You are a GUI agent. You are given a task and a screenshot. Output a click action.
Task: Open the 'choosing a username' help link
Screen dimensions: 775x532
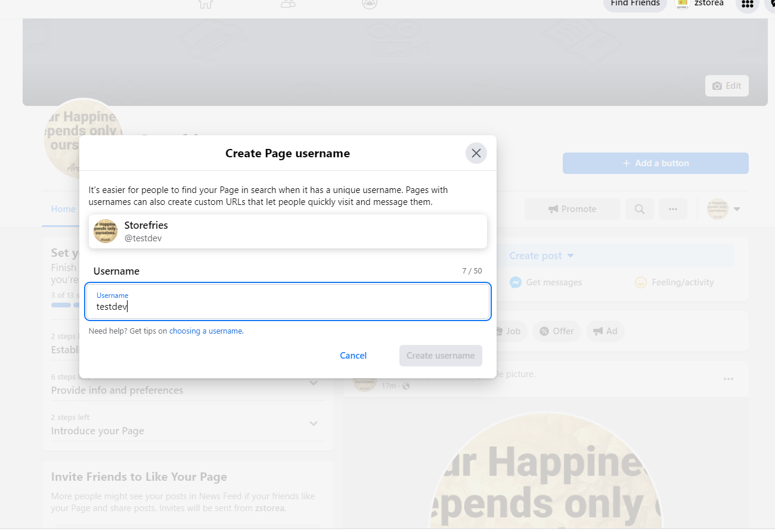(206, 331)
